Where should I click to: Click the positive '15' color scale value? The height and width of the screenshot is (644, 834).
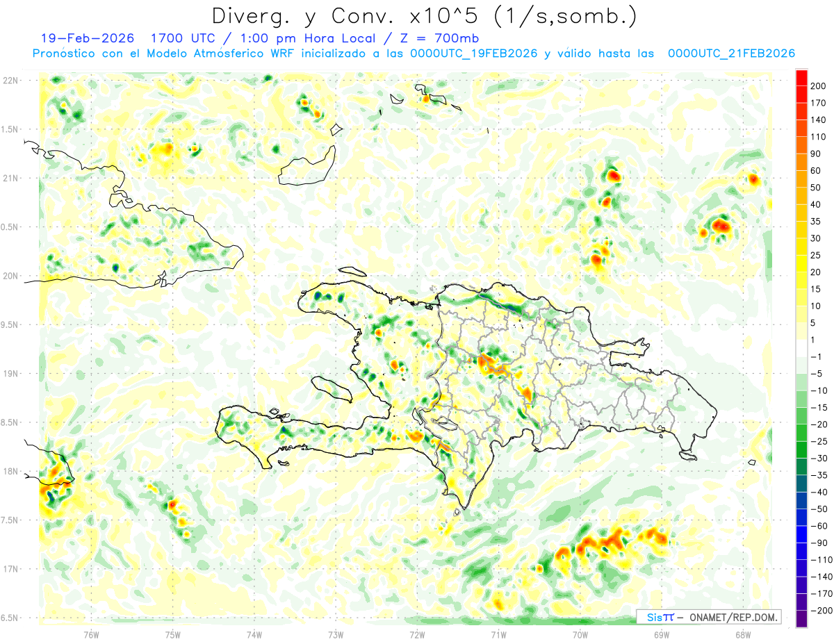pos(816,289)
